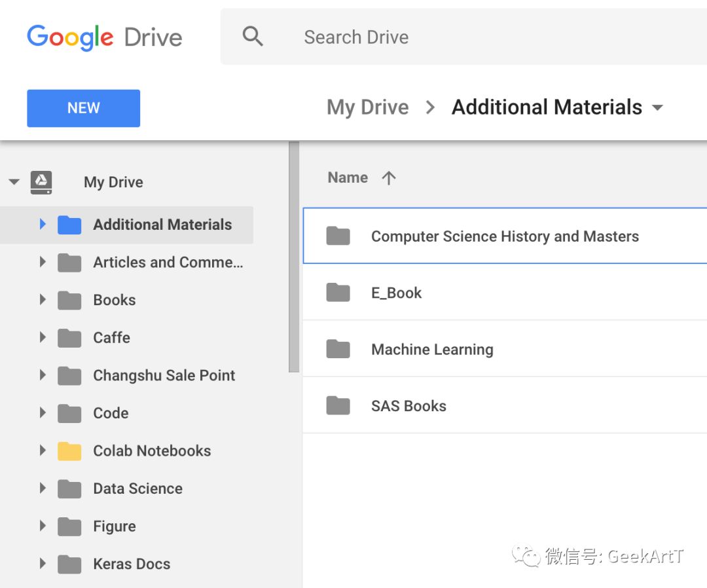
Task: Go to My Drive in the breadcrumb
Action: 367,107
